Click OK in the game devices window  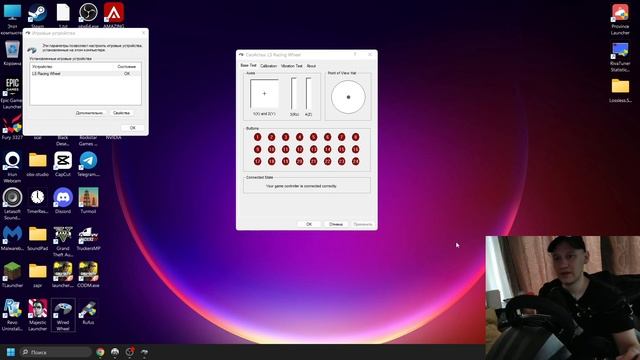[133, 128]
